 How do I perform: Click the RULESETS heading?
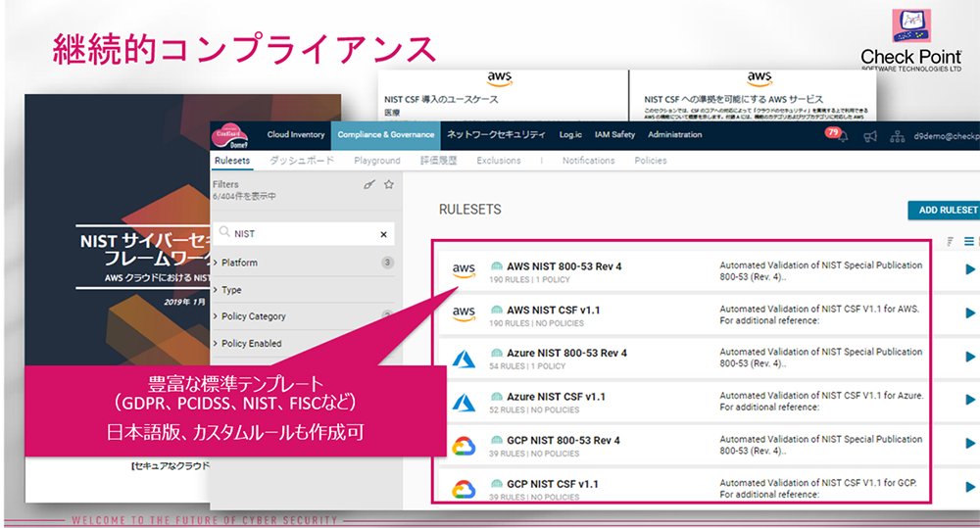[470, 210]
